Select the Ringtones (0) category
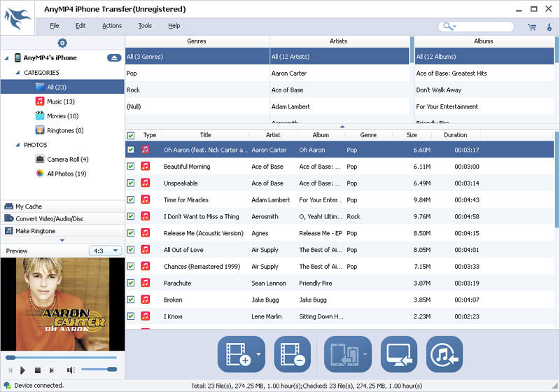This screenshot has width=560, height=392. click(x=65, y=130)
